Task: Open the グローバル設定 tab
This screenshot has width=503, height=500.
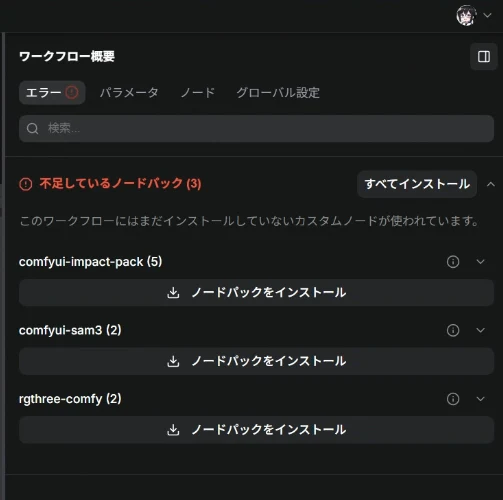Action: pyautogui.click(x=278, y=93)
